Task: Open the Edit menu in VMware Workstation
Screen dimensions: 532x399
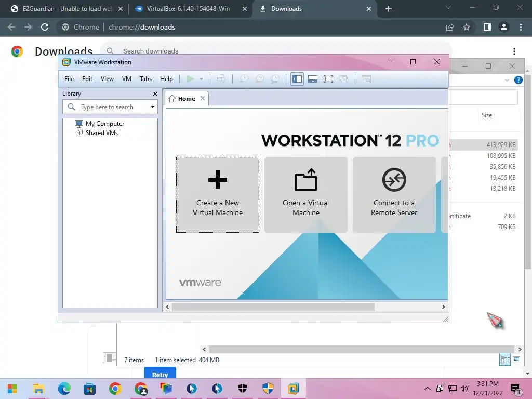Action: (x=87, y=79)
